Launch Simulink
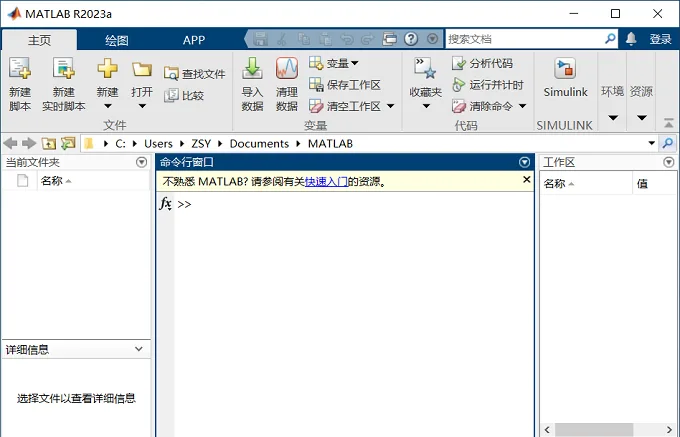Image resolution: width=680 pixels, height=437 pixels. point(565,78)
